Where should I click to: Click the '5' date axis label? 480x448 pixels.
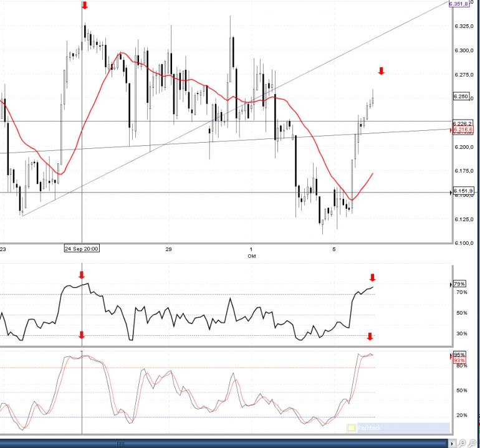click(x=334, y=249)
